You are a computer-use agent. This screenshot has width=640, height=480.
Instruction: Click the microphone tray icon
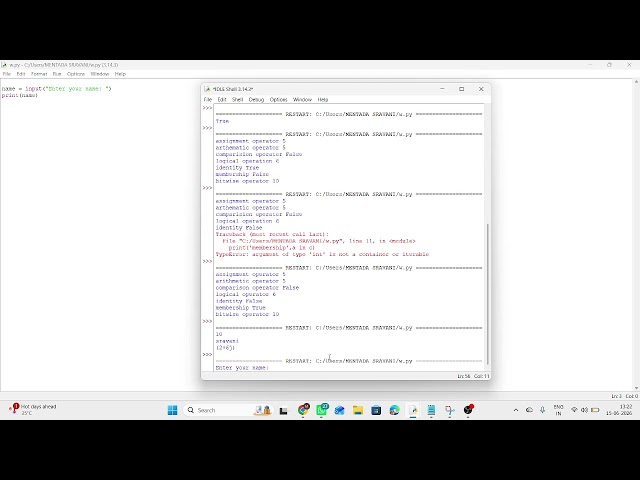(x=542, y=410)
